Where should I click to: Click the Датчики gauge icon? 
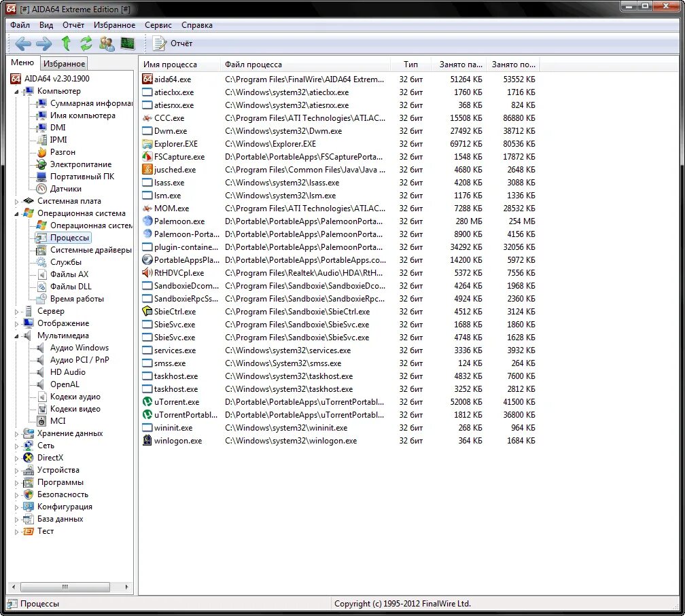click(x=41, y=189)
